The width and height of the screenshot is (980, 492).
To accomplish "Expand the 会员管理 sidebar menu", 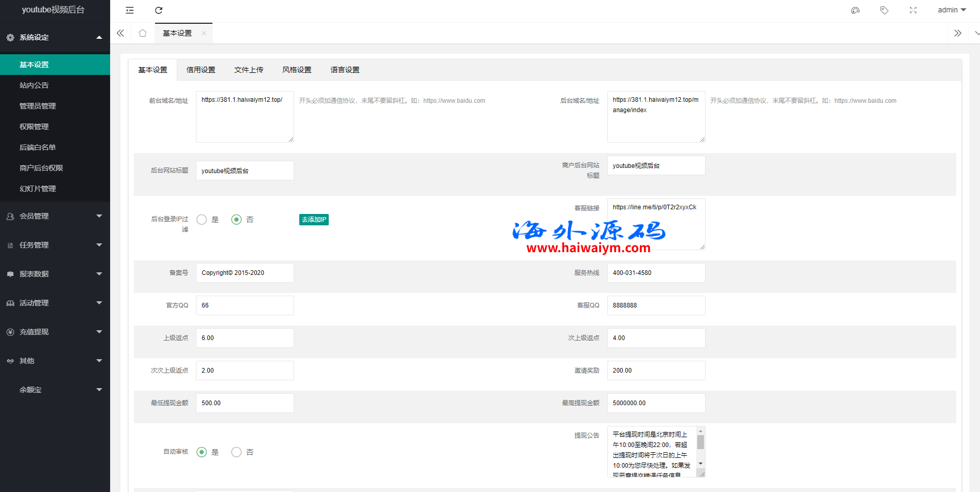I will [55, 216].
